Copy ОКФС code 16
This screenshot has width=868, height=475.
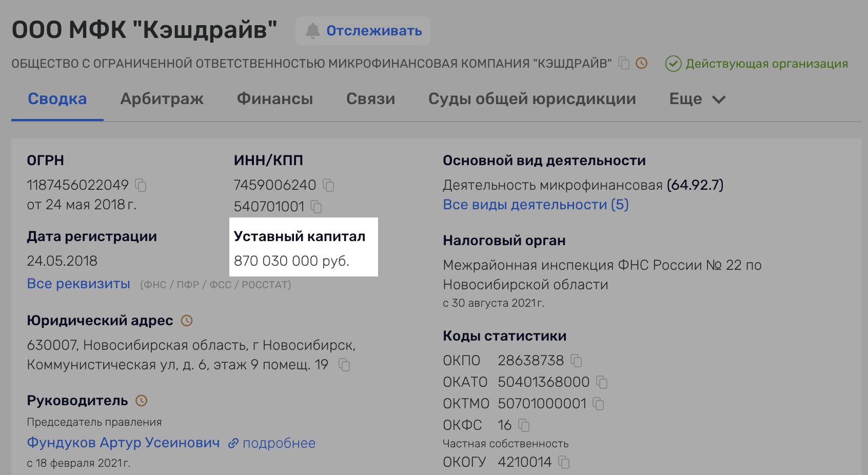(x=524, y=425)
